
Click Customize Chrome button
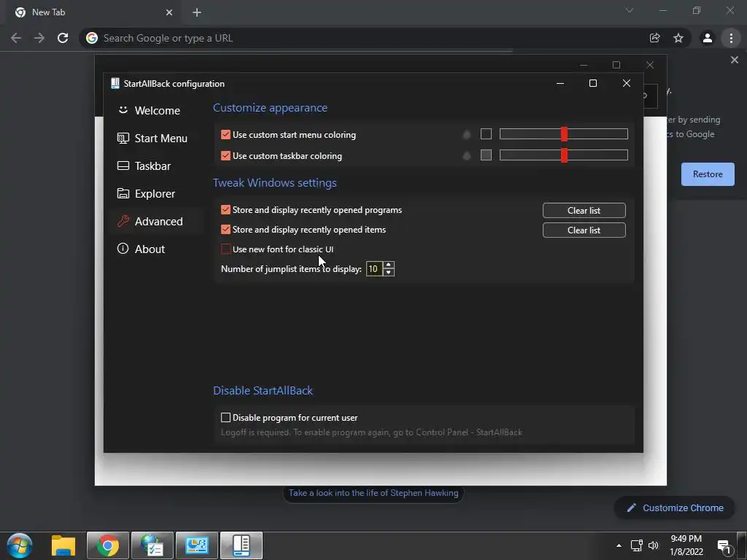pos(675,508)
